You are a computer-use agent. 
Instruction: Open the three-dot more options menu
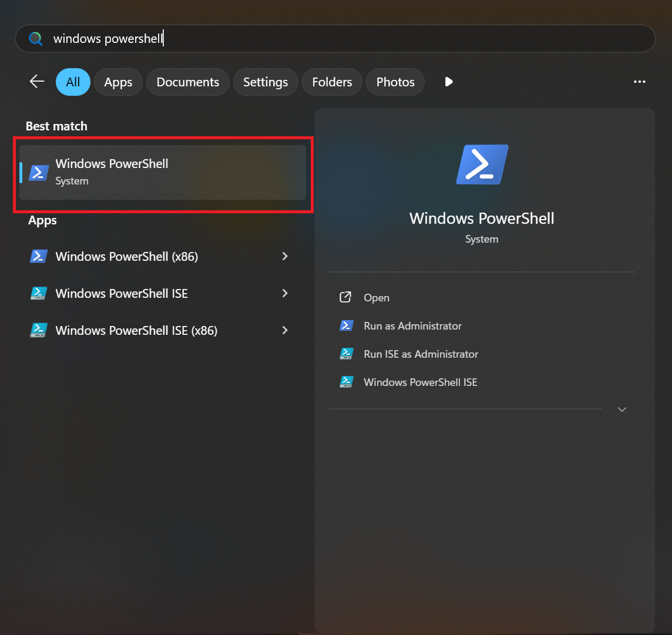[640, 82]
